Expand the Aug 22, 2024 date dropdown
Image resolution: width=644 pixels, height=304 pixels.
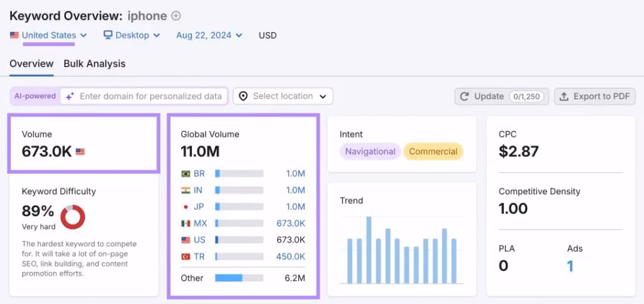[x=209, y=35]
